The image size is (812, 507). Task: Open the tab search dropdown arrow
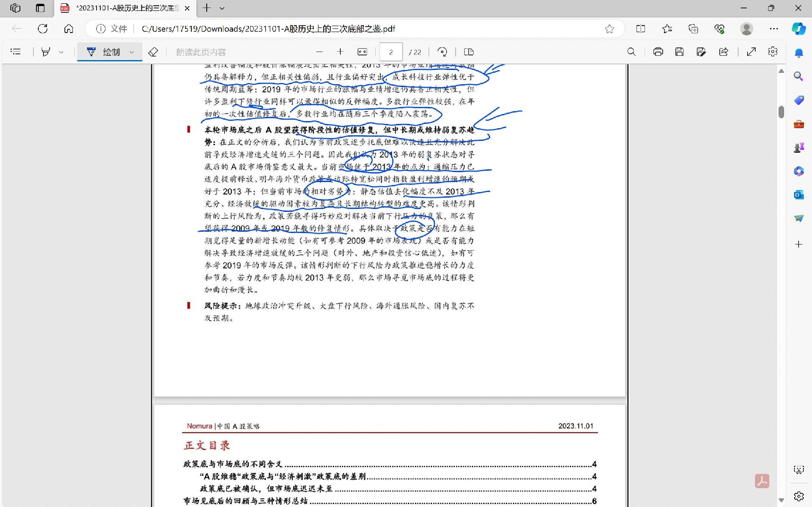coord(222,8)
